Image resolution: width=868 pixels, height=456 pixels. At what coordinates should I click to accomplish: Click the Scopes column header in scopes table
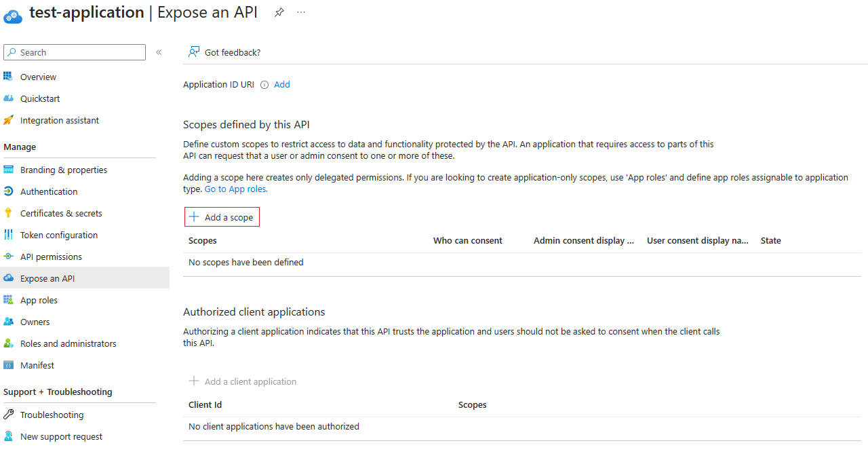point(203,241)
